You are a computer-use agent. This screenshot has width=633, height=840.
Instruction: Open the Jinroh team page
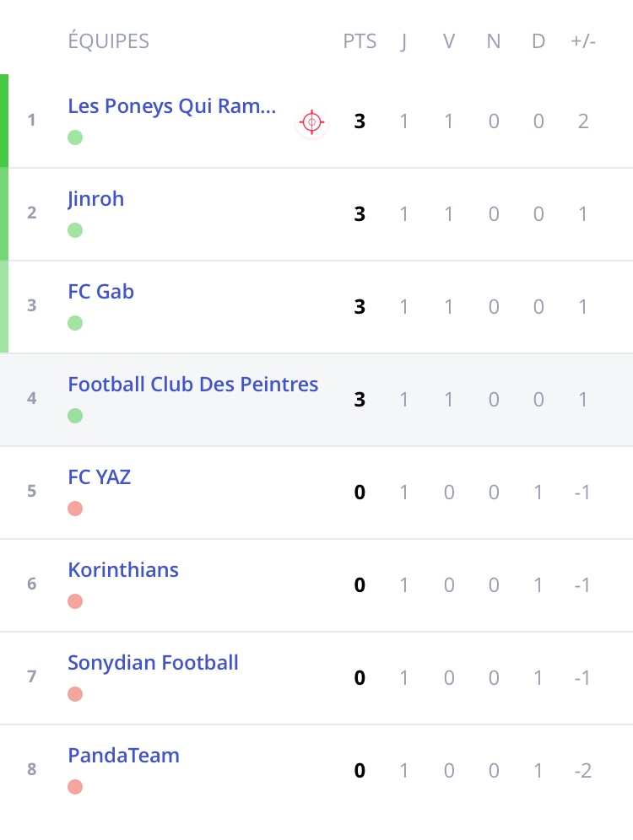click(x=95, y=199)
